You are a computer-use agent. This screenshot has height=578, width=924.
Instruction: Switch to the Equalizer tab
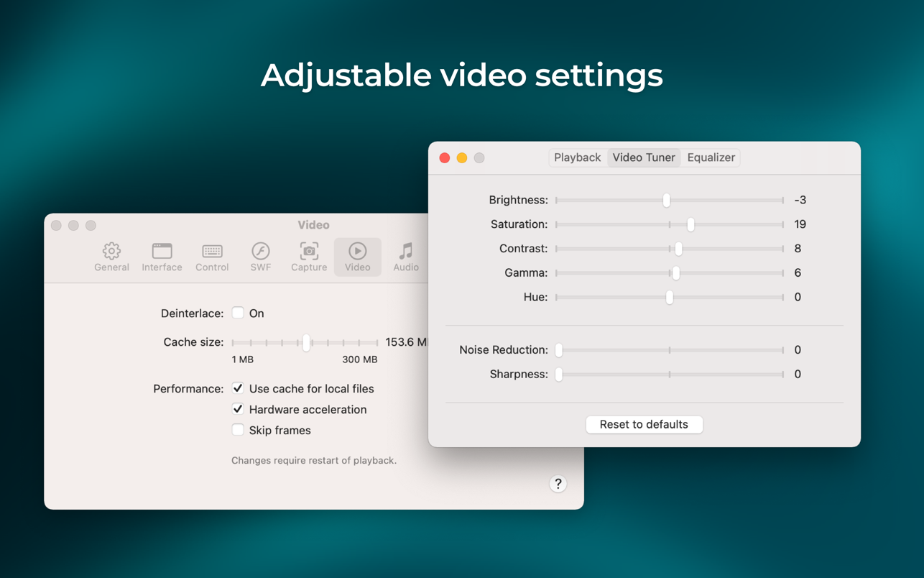711,157
